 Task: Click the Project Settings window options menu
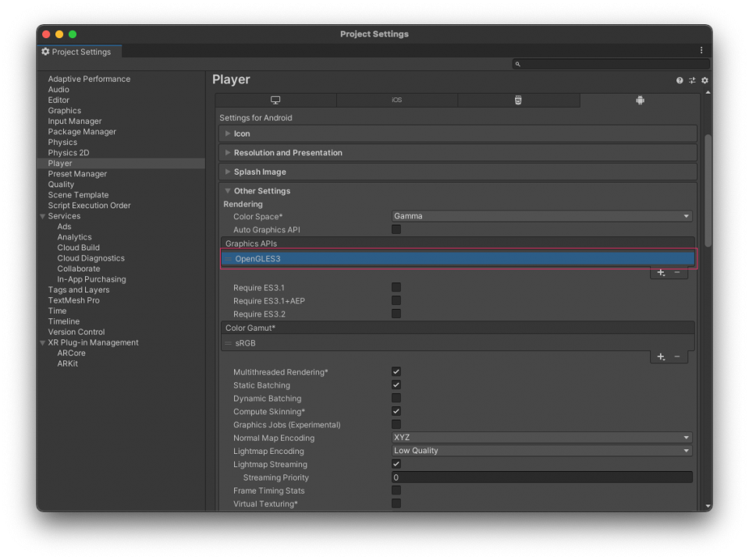point(701,49)
